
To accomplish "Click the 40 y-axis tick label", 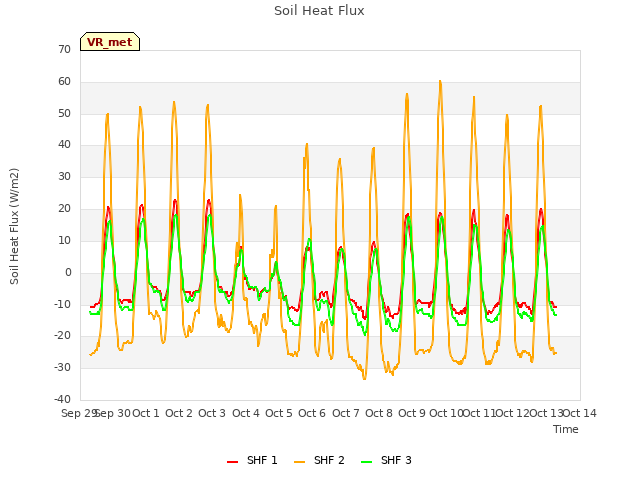I will 64,144.
